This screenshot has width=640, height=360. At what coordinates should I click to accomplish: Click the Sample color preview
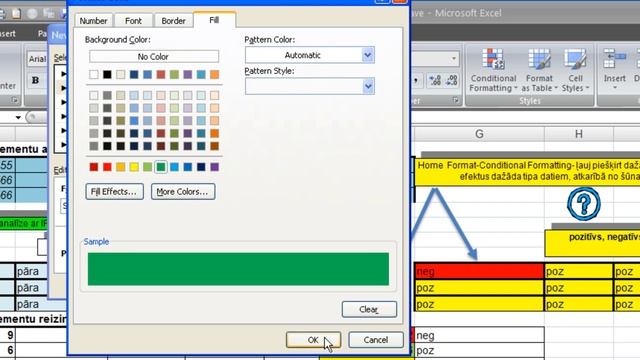(238, 269)
